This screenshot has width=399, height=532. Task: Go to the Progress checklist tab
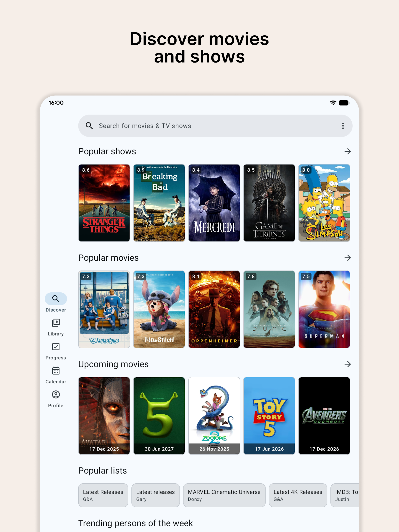pyautogui.click(x=56, y=351)
